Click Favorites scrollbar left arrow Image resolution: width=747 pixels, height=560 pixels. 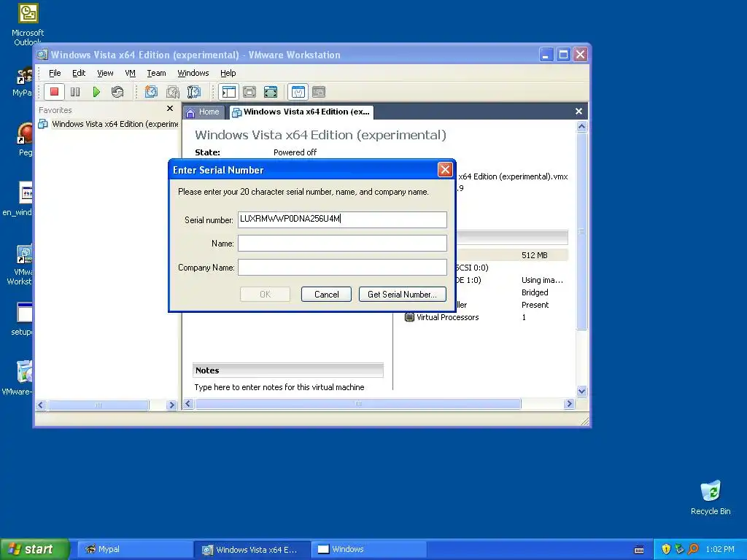41,405
